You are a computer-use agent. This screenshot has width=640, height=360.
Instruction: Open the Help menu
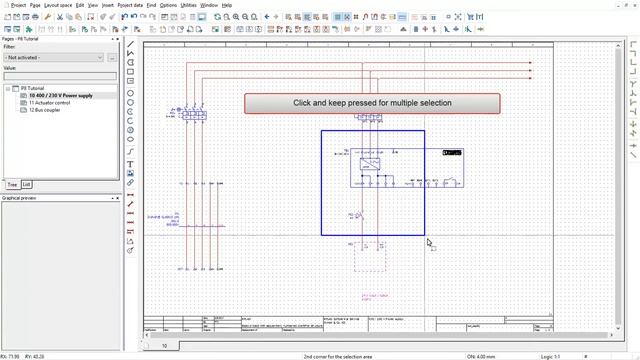pos(227,5)
